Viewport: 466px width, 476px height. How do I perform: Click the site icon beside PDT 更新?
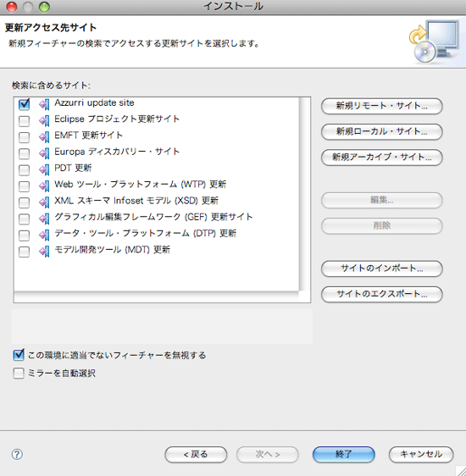[x=44, y=170]
